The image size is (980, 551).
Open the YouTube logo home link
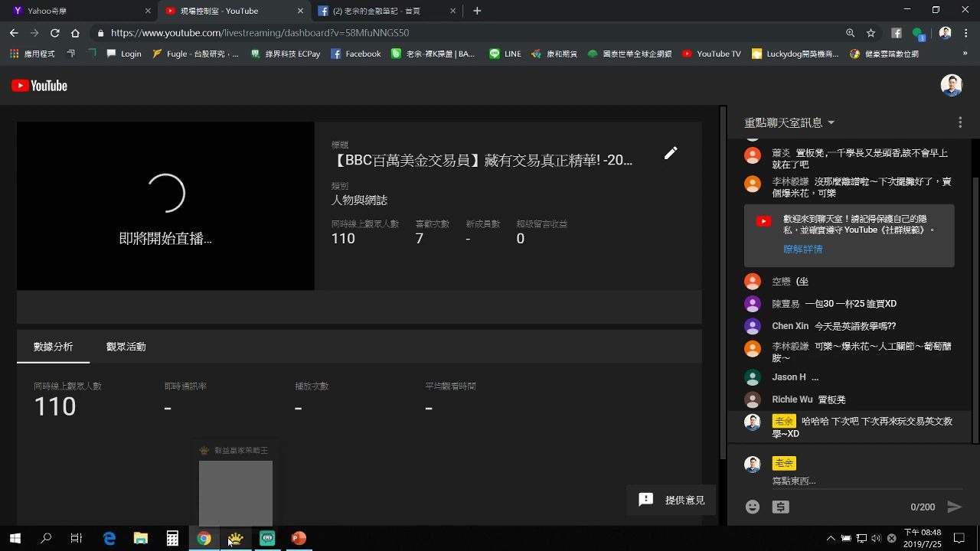(x=40, y=86)
